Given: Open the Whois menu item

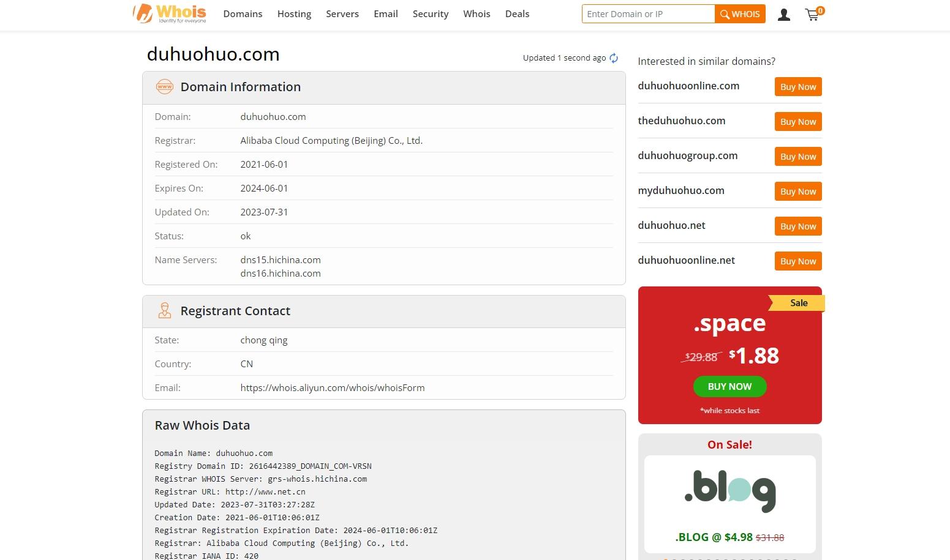Looking at the screenshot, I should pos(477,14).
